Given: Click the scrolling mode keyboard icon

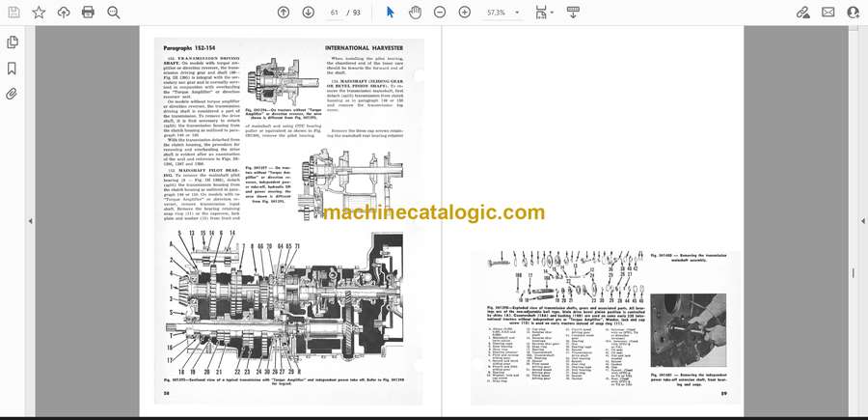Looking at the screenshot, I should tap(574, 13).
